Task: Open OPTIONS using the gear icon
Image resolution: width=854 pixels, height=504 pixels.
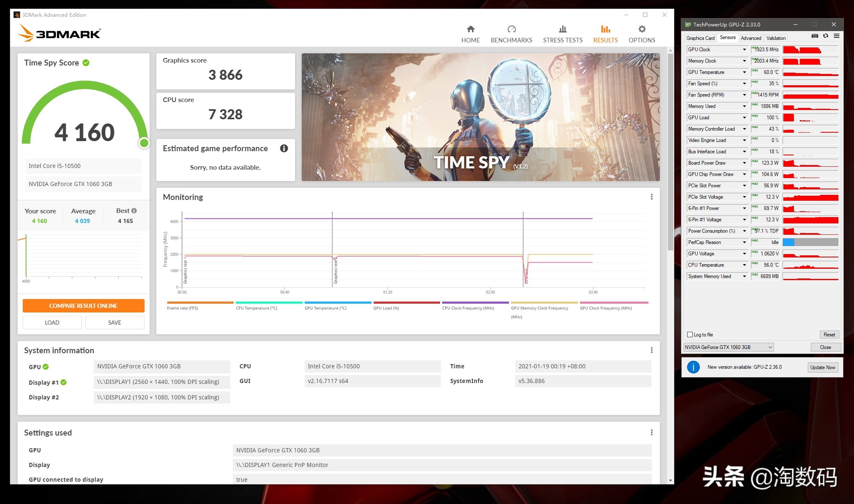Action: [x=642, y=29]
